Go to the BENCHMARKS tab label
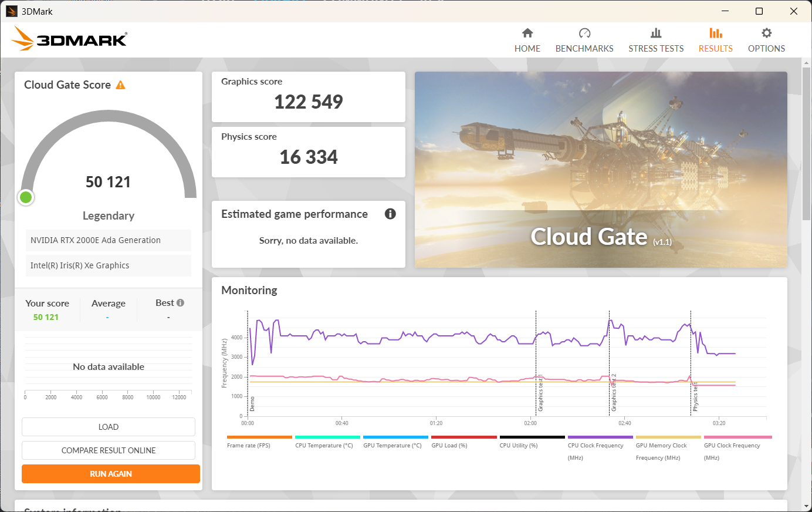Viewport: 812px width, 512px height. pyautogui.click(x=584, y=49)
